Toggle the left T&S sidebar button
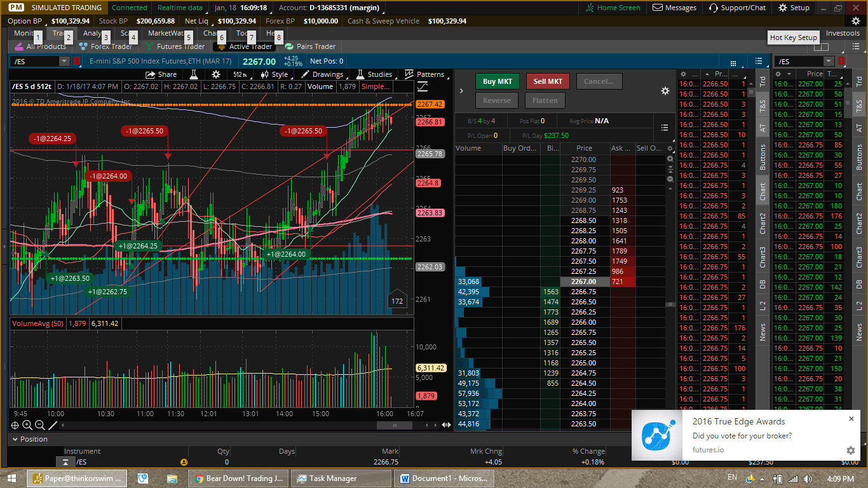The width and height of the screenshot is (868, 488). [x=763, y=105]
